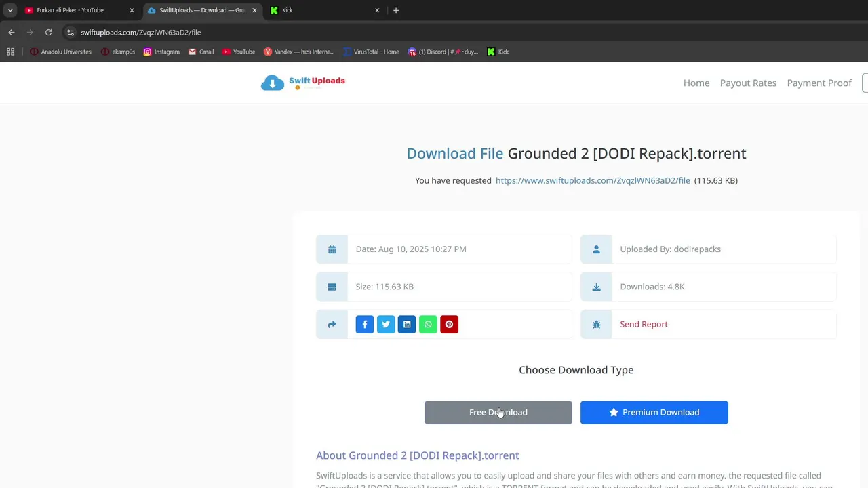Viewport: 868px width, 488px height.
Task: Open VirusTotal - Home bookmark
Action: coord(372,52)
